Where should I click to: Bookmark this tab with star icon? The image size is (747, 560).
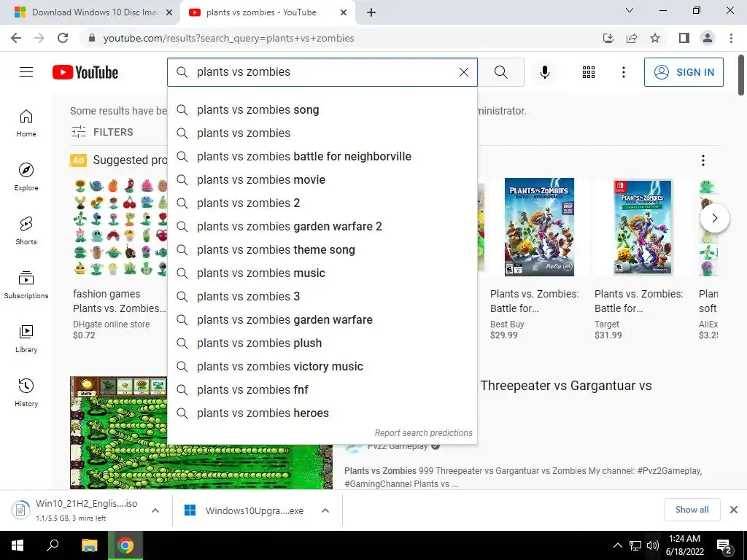point(655,38)
